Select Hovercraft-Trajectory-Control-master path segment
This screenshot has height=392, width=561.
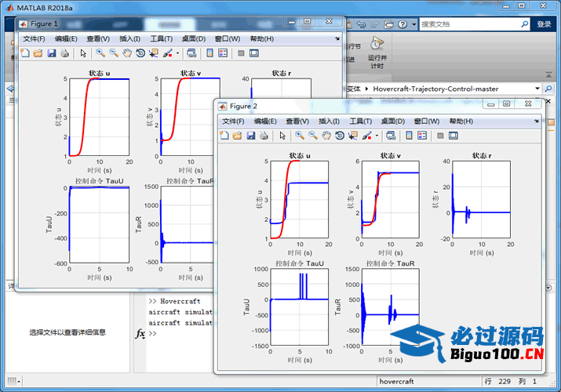tap(435, 89)
